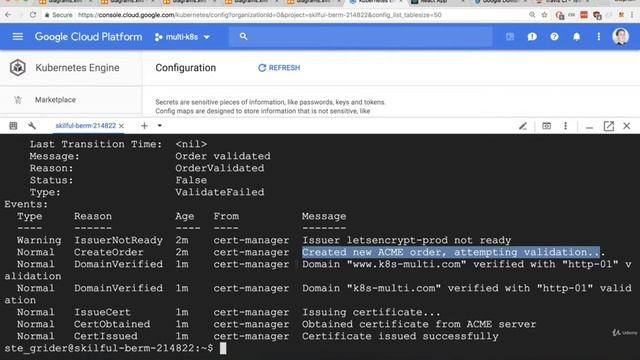Click 'Issuer letsencrypt-prod not ready' message
Image resolution: width=640 pixels, height=360 pixels.
407,240
